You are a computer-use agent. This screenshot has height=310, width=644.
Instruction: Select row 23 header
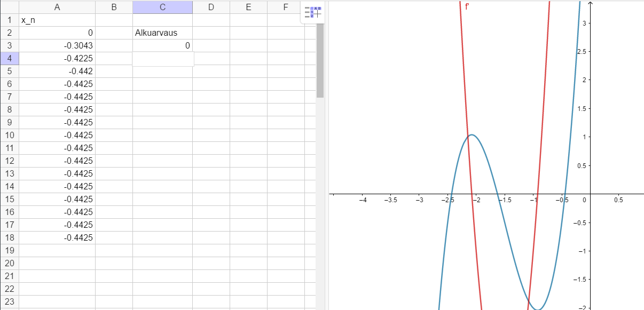[x=9, y=301]
